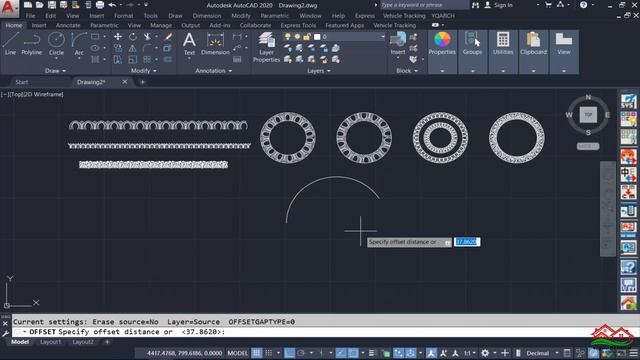Switch to the Annotate ribbon tab

click(x=68, y=25)
